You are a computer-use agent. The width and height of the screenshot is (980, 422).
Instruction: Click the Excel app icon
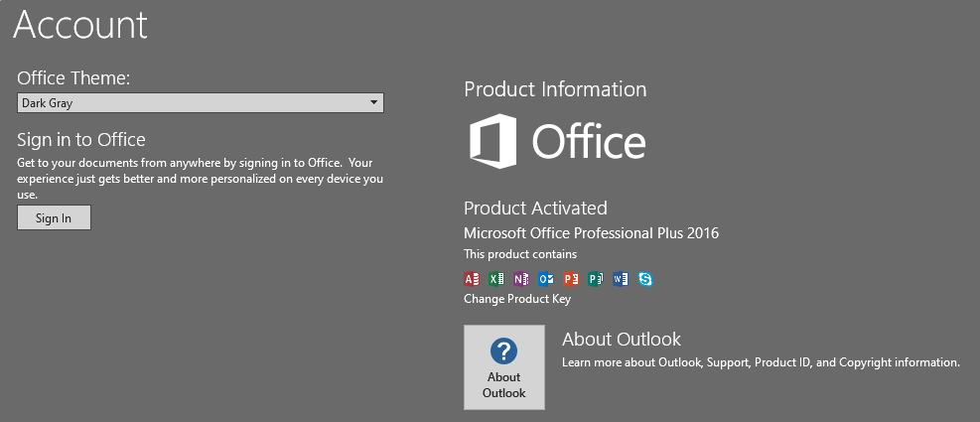pos(496,279)
